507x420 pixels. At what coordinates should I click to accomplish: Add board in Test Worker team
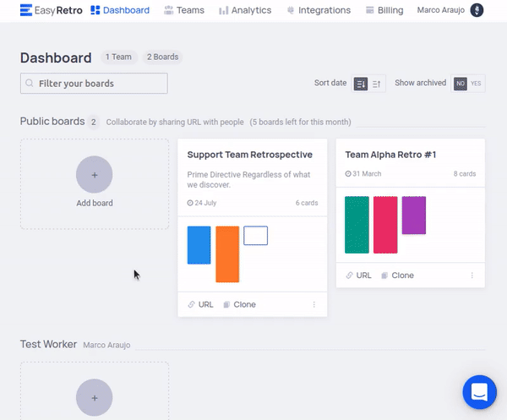tap(94, 397)
